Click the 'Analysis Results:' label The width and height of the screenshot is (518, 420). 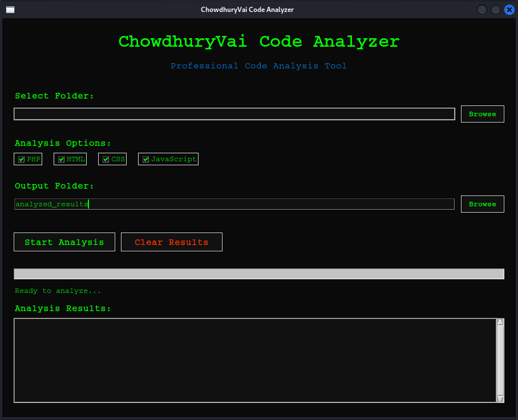63,308
